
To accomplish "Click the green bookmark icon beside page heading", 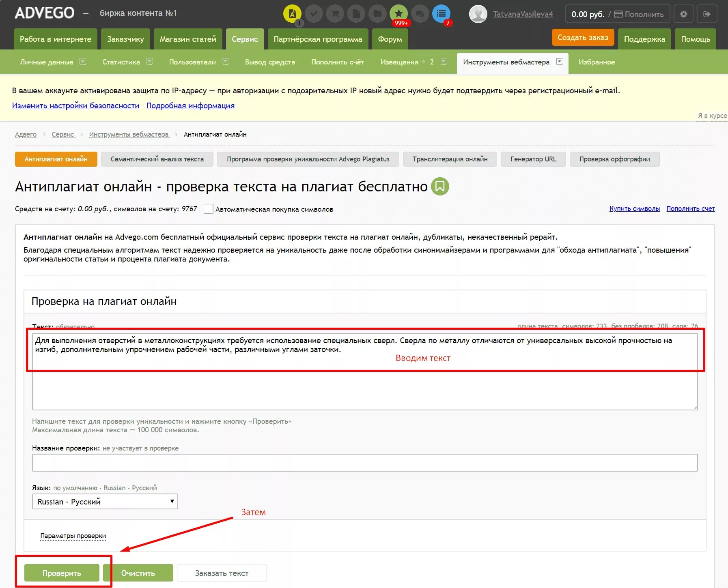I will [440, 187].
